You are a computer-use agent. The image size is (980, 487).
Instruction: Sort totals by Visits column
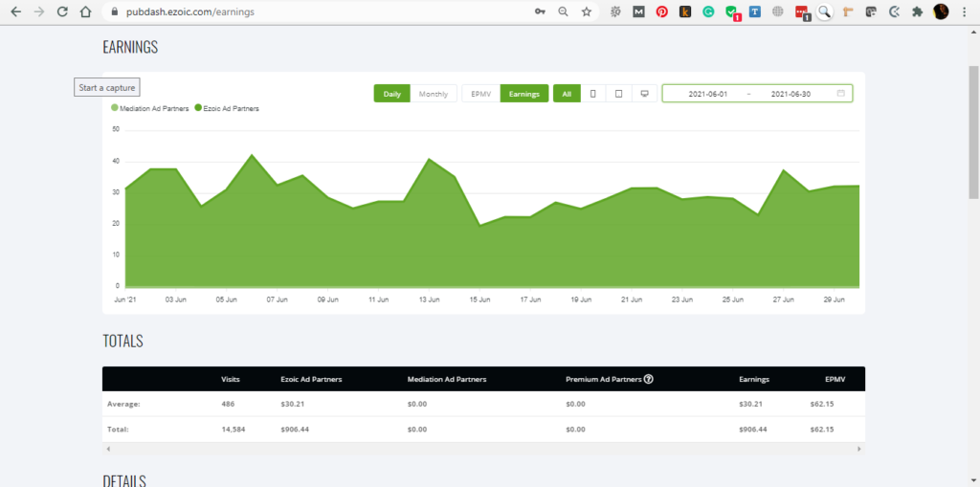click(x=230, y=379)
